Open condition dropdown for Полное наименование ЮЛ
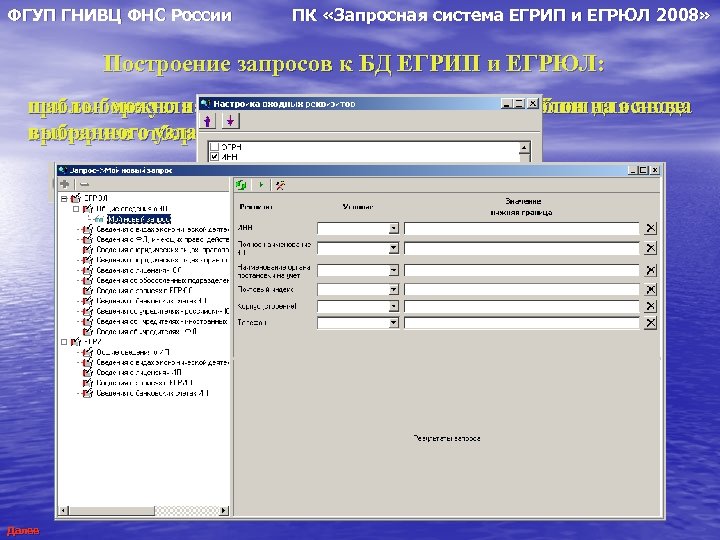Image resolution: width=720 pixels, height=540 pixels. [394, 248]
